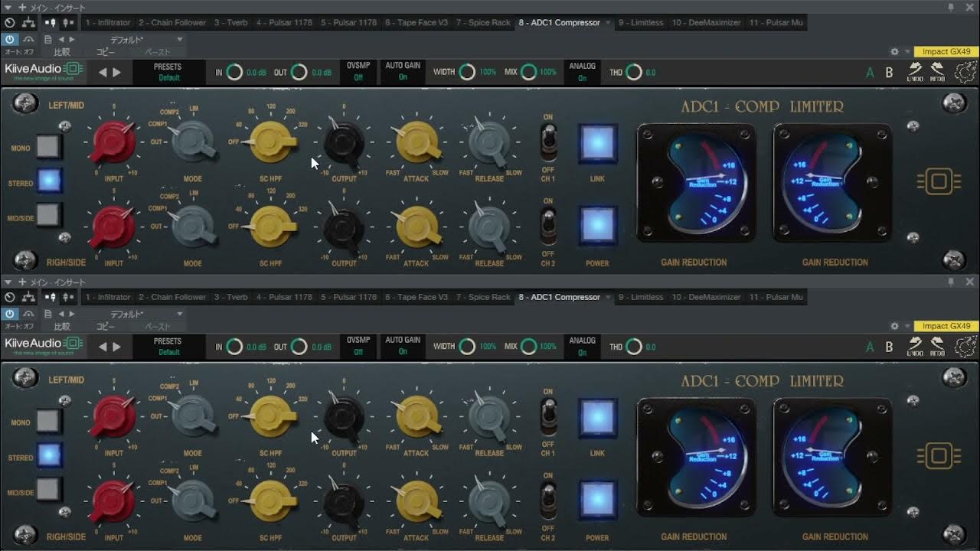Image resolution: width=980 pixels, height=551 pixels.
Task: Click the Kiive Audio logo in bottom window
Action: click(44, 345)
